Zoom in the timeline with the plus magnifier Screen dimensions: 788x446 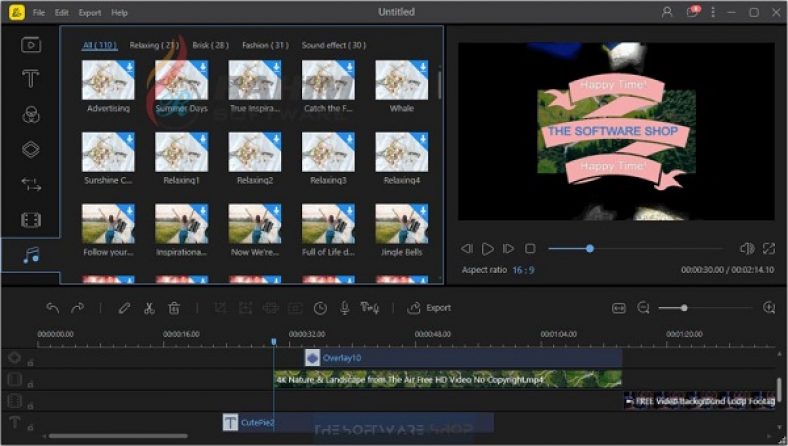pyautogui.click(x=769, y=308)
